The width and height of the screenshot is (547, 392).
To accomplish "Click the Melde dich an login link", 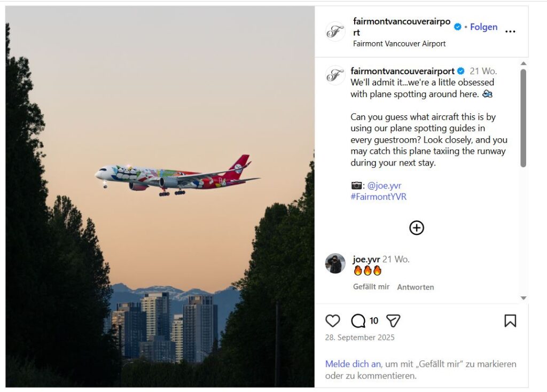I will click(353, 364).
